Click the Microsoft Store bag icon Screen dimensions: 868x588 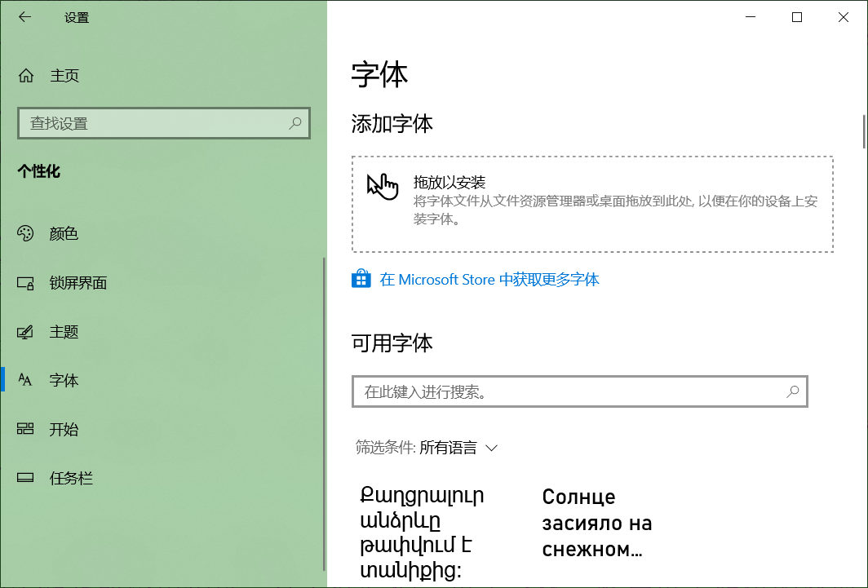tap(361, 279)
